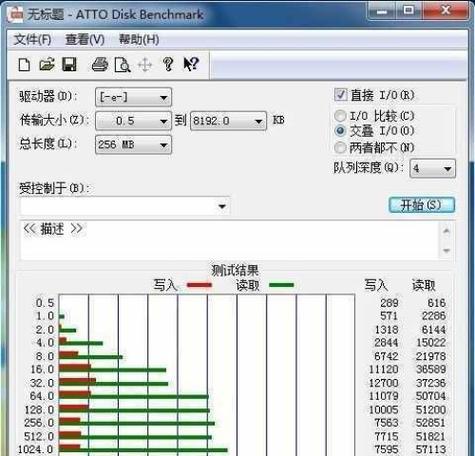Expand the 受控制于 dropdown
The height and width of the screenshot is (456, 475).
pyautogui.click(x=125, y=206)
